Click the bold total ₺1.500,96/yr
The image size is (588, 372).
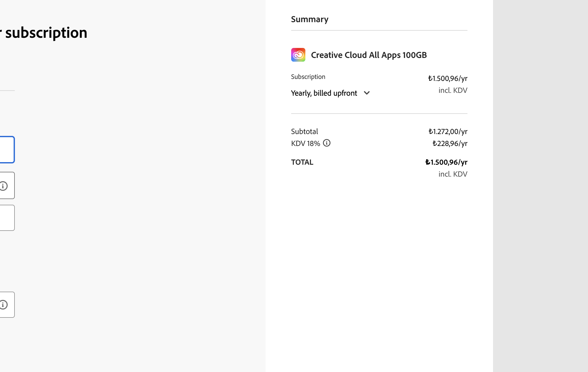tap(446, 162)
